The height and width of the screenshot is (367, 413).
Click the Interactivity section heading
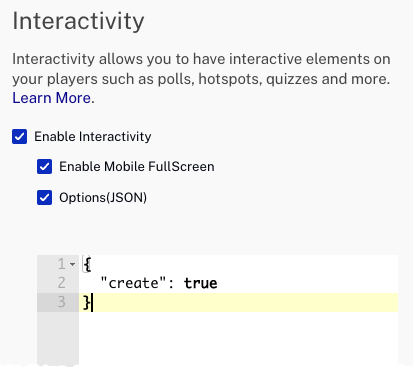[x=78, y=21]
